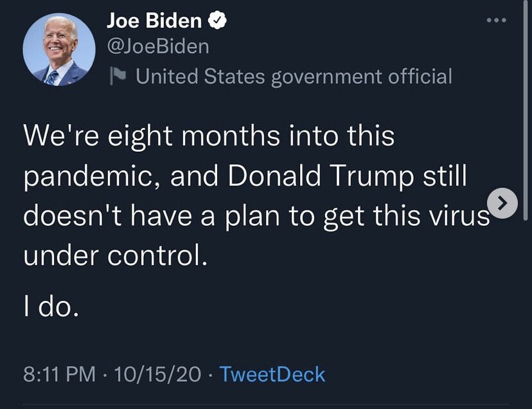Click the verified badge next to Joe Biden
Screen dimensions: 532x409
218,21
